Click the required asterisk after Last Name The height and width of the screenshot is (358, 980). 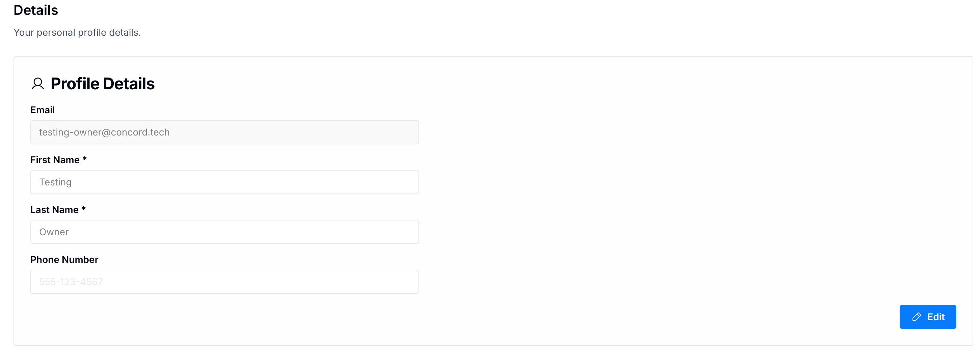[x=84, y=209]
